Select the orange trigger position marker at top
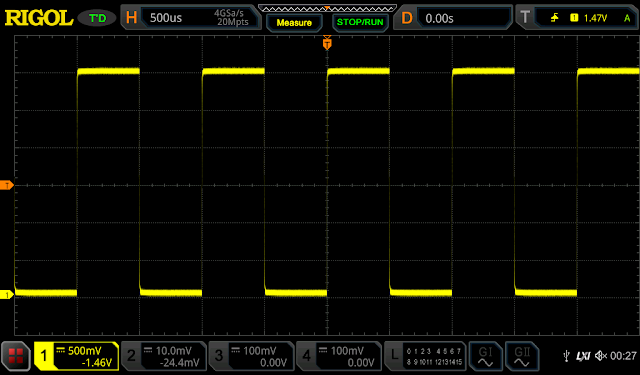Screen dimensions: 640x375 pyautogui.click(x=327, y=43)
